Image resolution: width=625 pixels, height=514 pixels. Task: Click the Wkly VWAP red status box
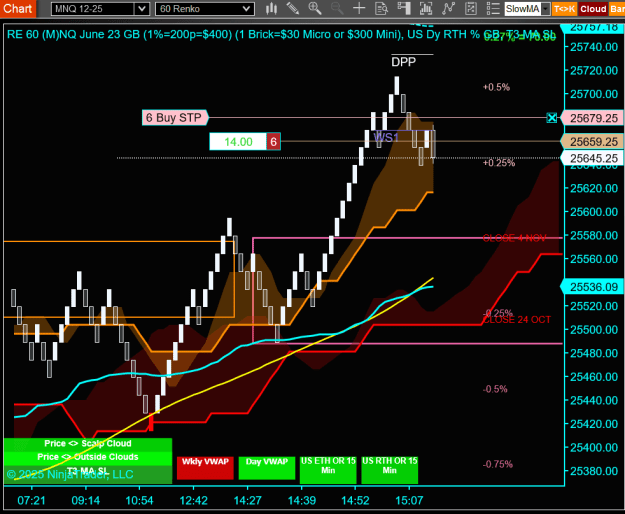pyautogui.click(x=205, y=468)
